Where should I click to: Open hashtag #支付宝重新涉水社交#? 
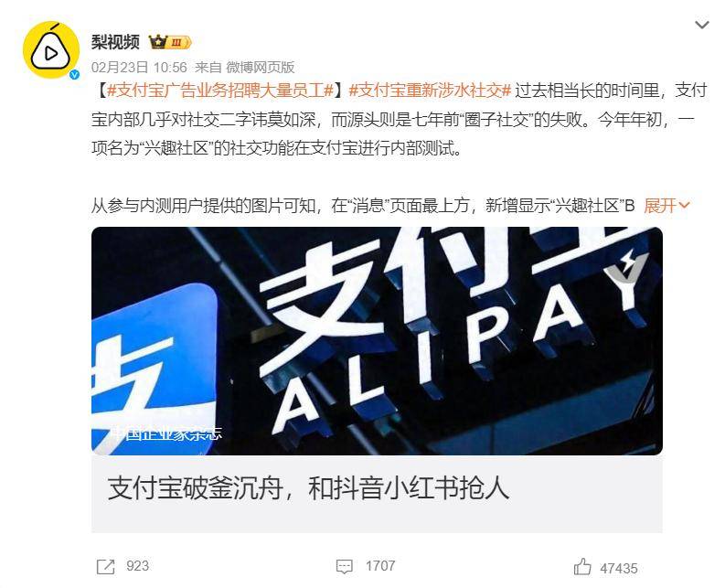[x=430, y=90]
